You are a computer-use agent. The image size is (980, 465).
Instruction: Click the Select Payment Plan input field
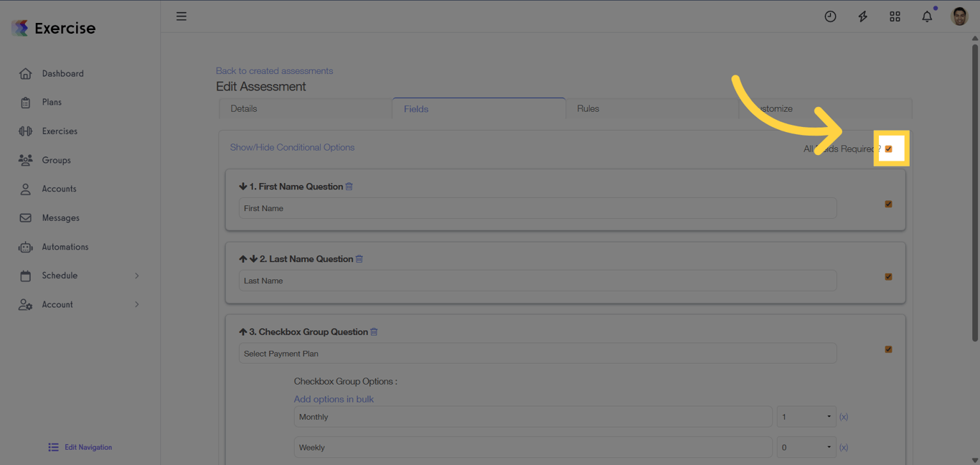tap(537, 354)
